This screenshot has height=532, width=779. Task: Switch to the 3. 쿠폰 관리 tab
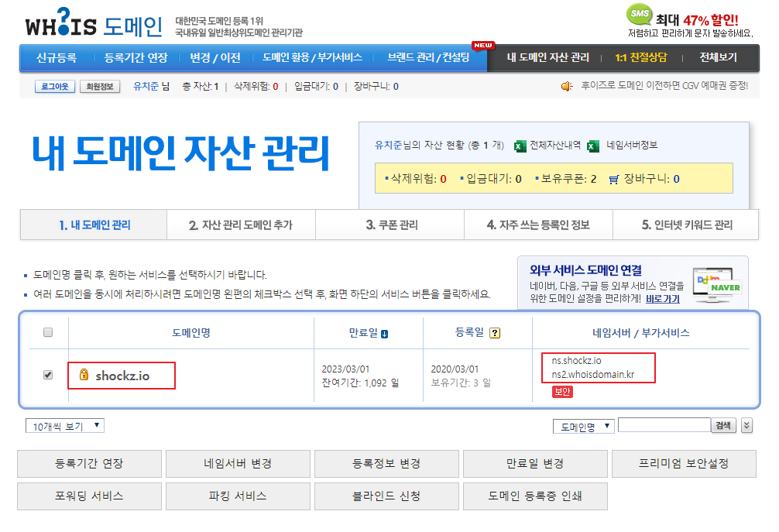(x=391, y=225)
